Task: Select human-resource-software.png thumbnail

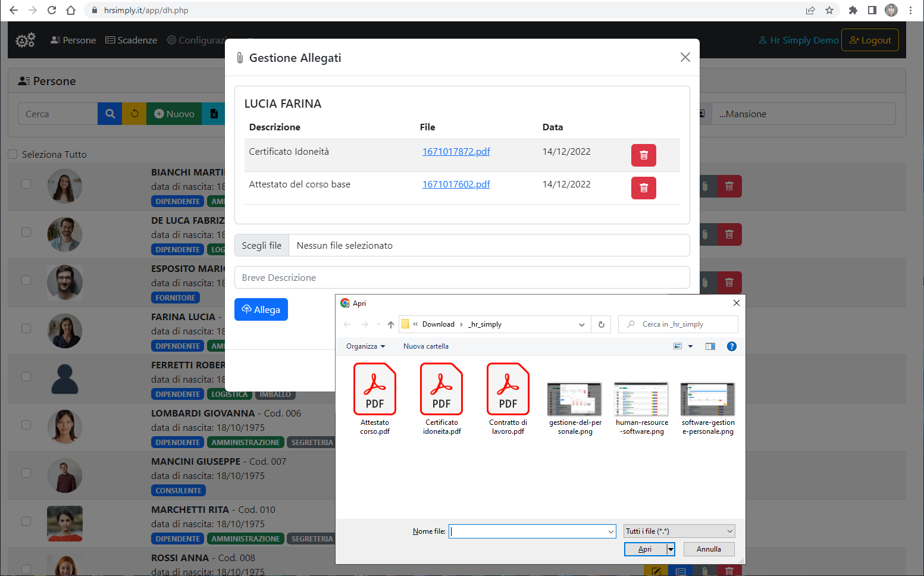Action: click(x=641, y=408)
